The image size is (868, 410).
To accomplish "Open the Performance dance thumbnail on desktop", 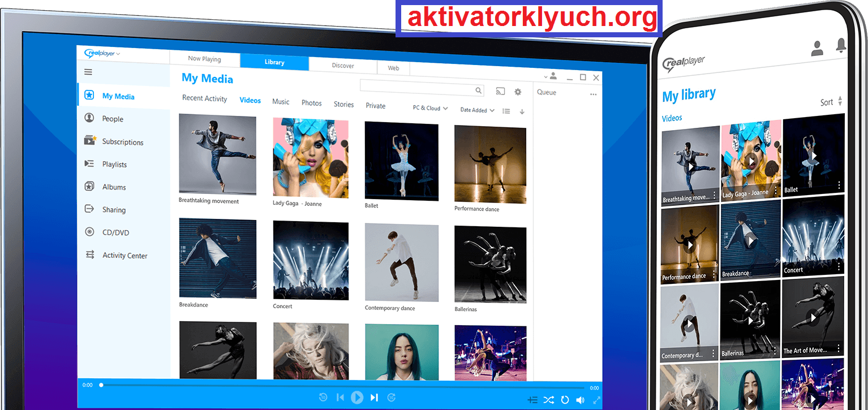I will 490,165.
